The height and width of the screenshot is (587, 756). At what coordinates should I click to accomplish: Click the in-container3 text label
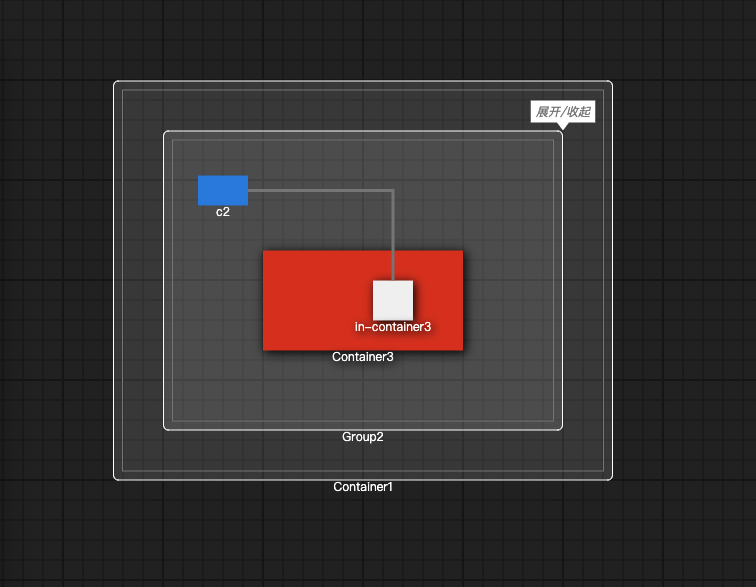coord(393,327)
